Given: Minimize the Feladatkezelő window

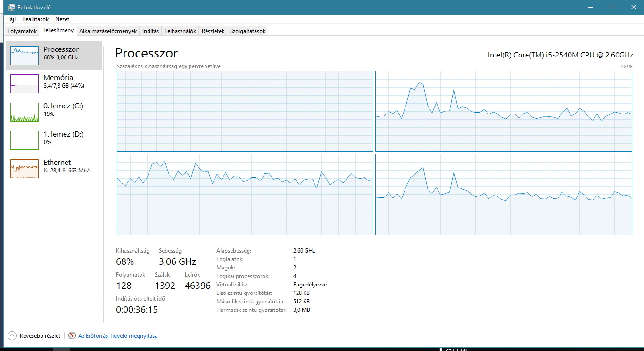Looking at the screenshot, I should (591, 7).
